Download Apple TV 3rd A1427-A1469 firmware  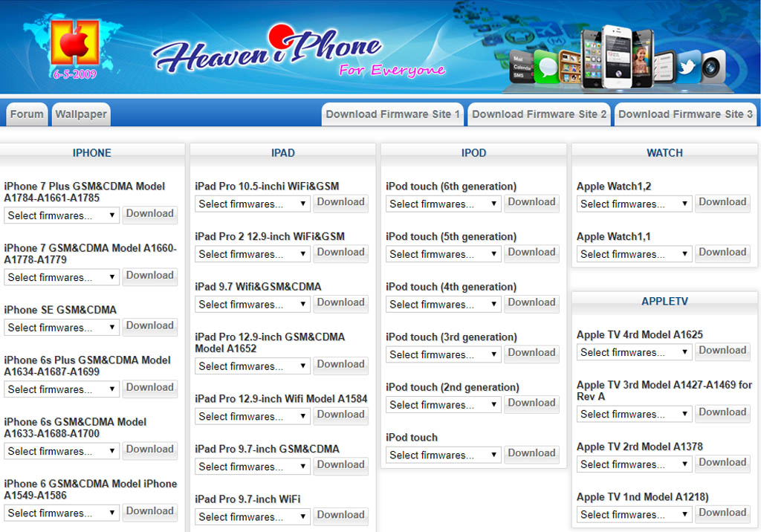point(722,412)
